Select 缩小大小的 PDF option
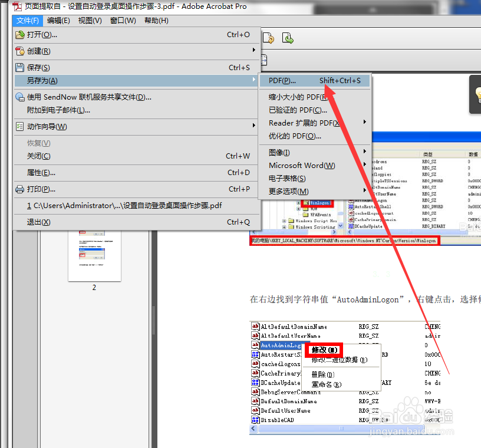 click(x=315, y=97)
